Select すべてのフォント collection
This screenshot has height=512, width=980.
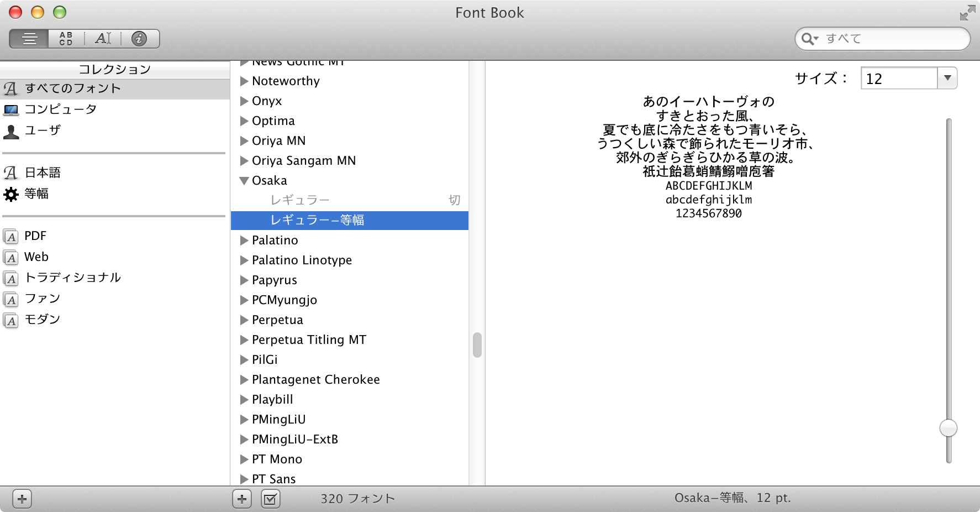(115, 88)
